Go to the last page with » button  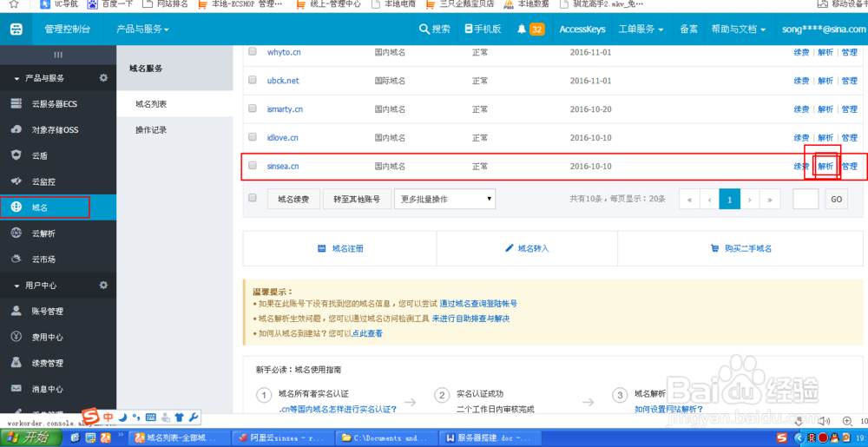click(770, 199)
